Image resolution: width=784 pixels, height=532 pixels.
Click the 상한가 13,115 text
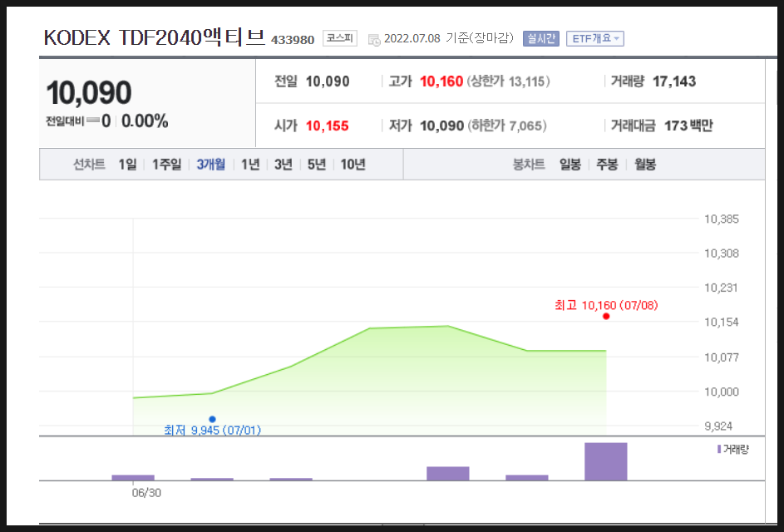coord(508,81)
